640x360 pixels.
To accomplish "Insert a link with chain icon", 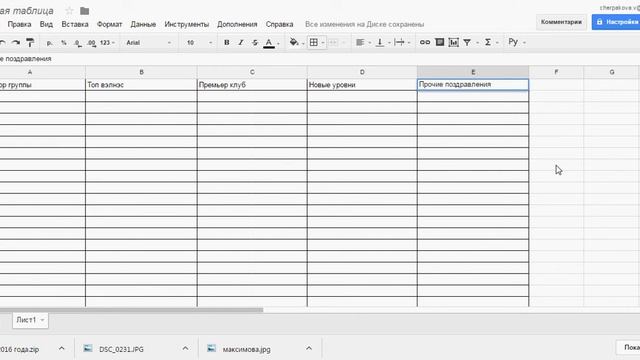I will (425, 42).
